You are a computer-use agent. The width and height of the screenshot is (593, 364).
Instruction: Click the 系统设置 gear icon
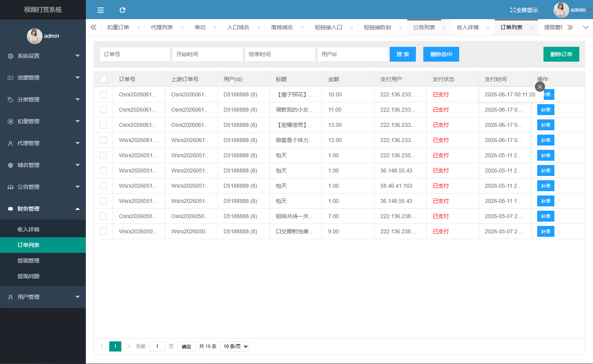click(x=11, y=56)
